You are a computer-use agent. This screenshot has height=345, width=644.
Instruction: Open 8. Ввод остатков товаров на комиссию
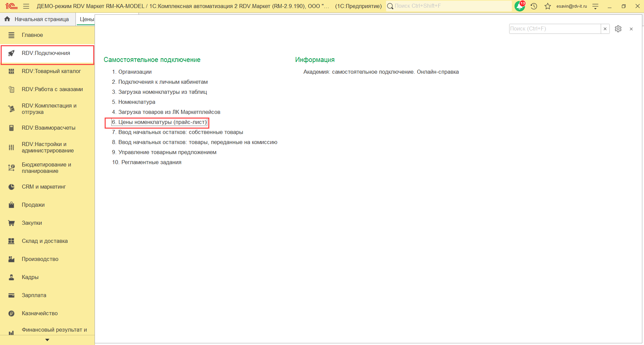[195, 142]
